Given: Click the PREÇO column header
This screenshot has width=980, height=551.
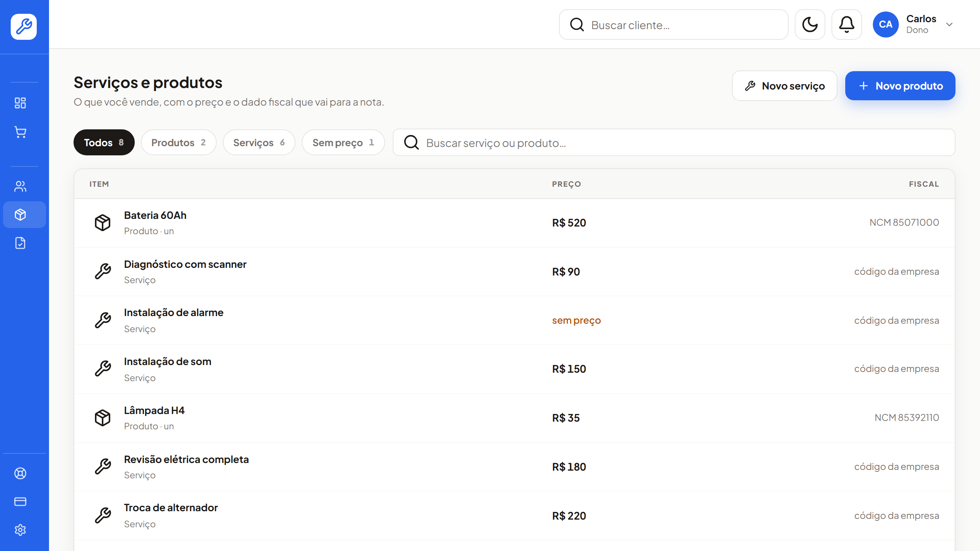Looking at the screenshot, I should (x=567, y=184).
